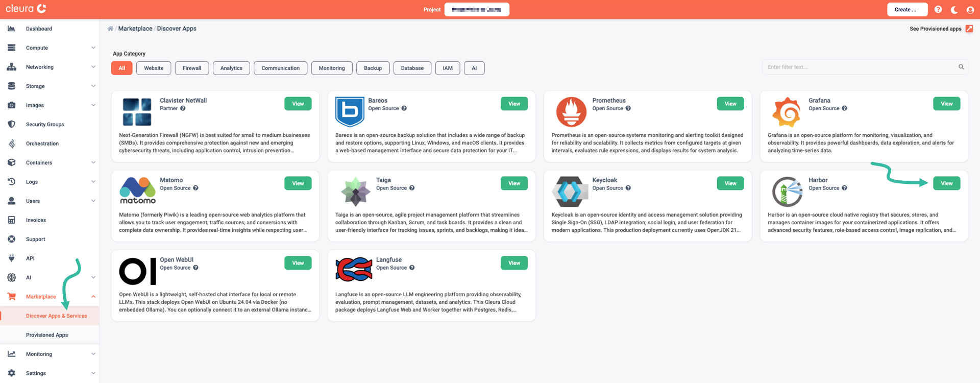Screen dimensions: 980x383
Task: Open Provisioned Apps in sidebar
Action: pos(47,335)
